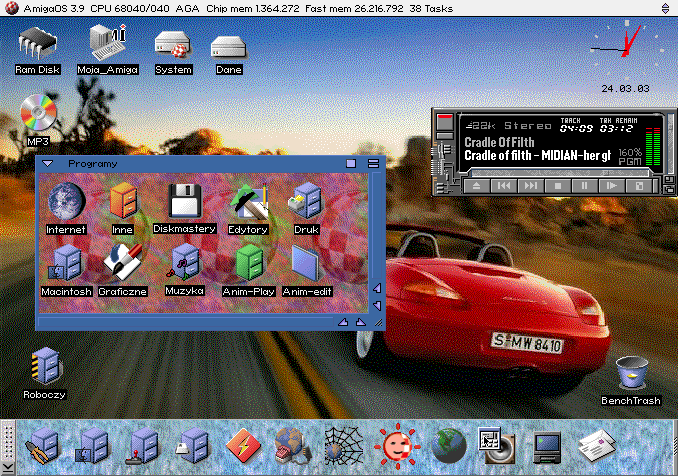Click the Programy window title bar

(x=199, y=163)
